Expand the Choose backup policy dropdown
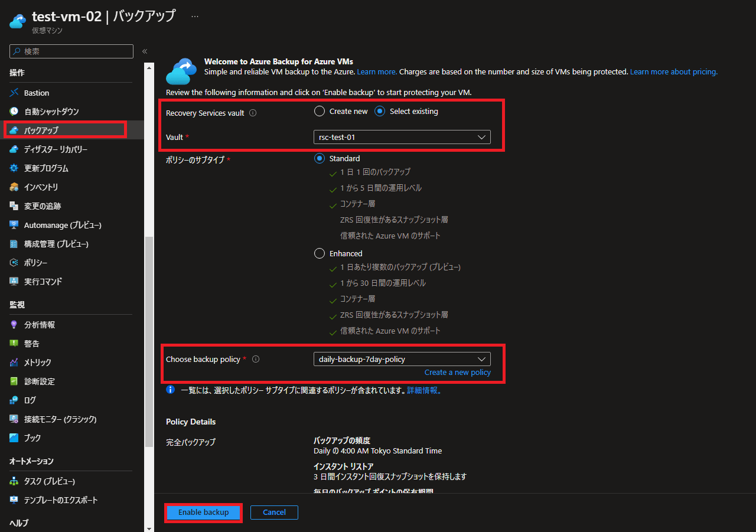 click(x=402, y=359)
